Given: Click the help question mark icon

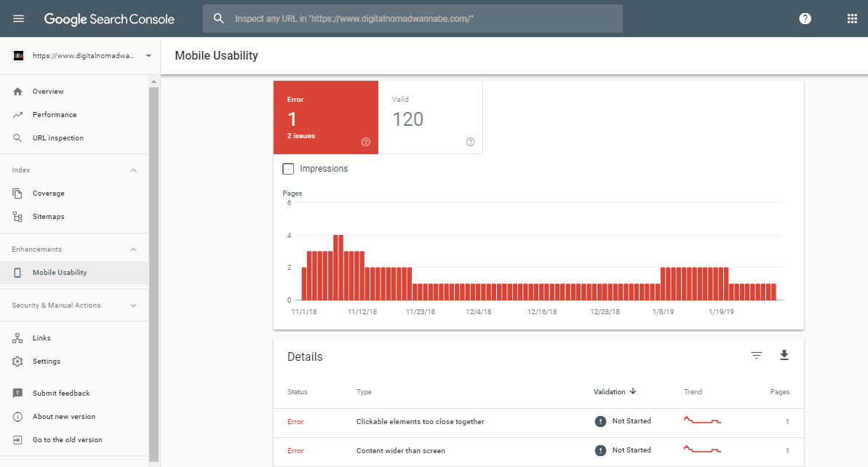Looking at the screenshot, I should click(805, 19).
